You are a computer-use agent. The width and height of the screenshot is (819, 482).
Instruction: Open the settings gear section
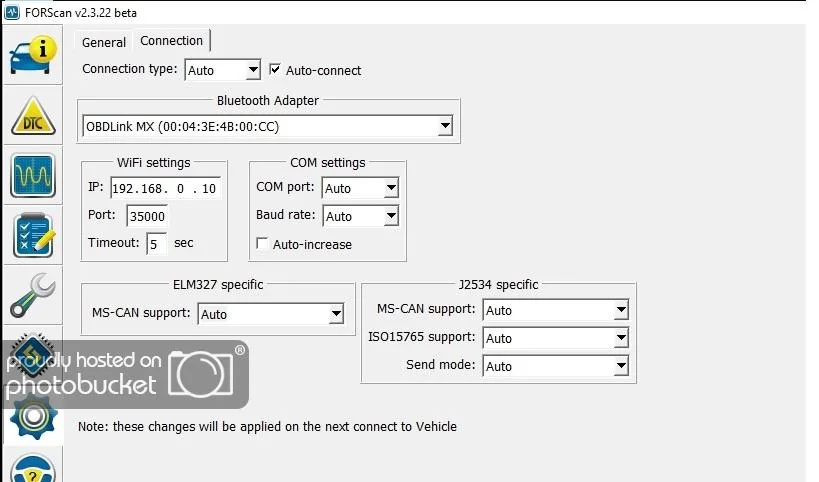coord(33,416)
